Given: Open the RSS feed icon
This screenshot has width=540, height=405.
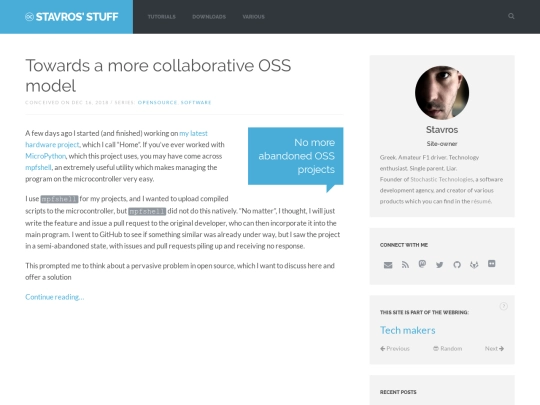Looking at the screenshot, I should [405, 264].
